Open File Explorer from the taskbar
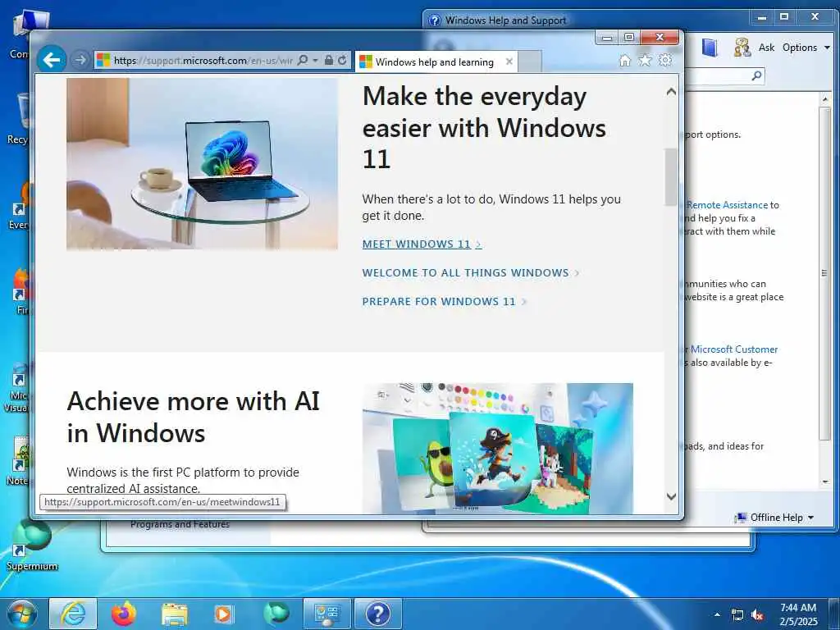Image resolution: width=840 pixels, height=630 pixels. [x=175, y=614]
